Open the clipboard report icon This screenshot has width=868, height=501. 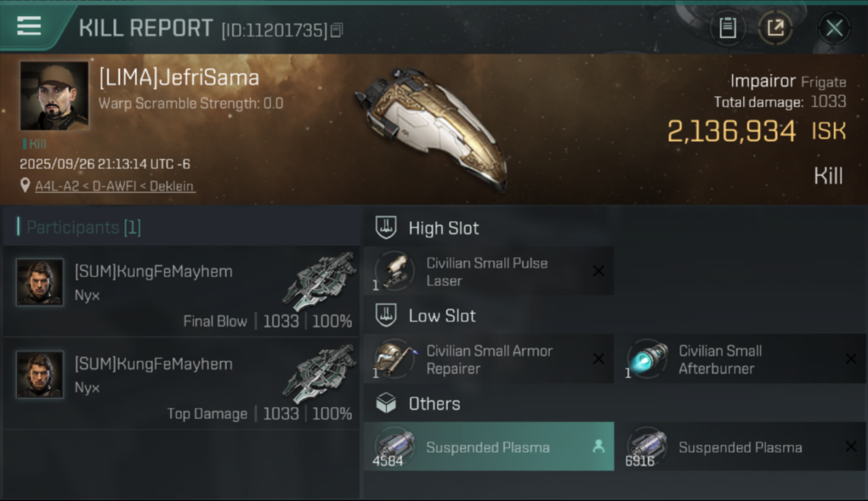(x=727, y=28)
